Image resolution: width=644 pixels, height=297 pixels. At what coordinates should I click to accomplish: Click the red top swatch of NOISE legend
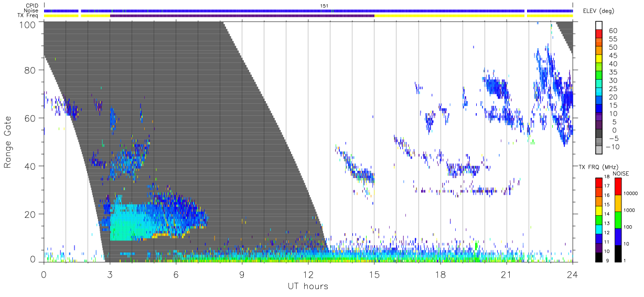coord(618,186)
